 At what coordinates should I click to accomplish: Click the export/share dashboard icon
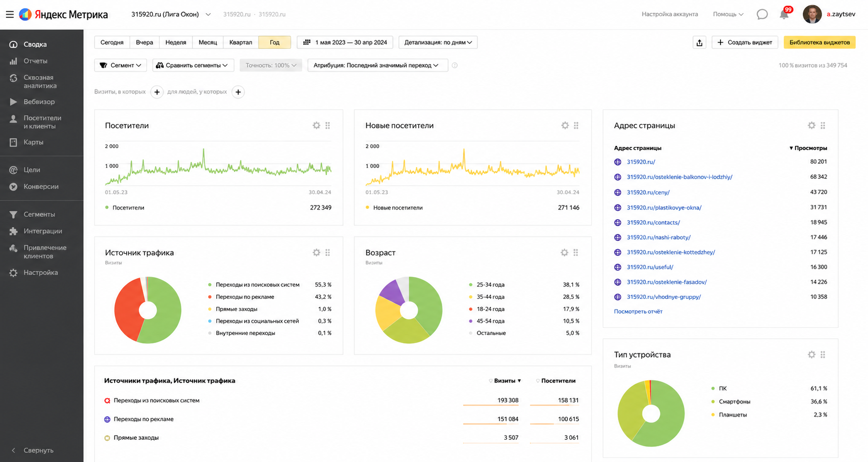[699, 42]
